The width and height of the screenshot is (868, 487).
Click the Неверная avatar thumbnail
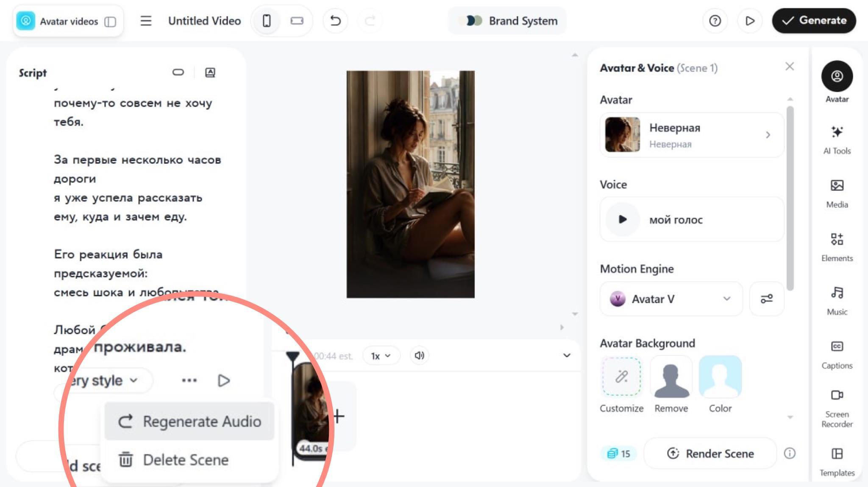coord(623,134)
